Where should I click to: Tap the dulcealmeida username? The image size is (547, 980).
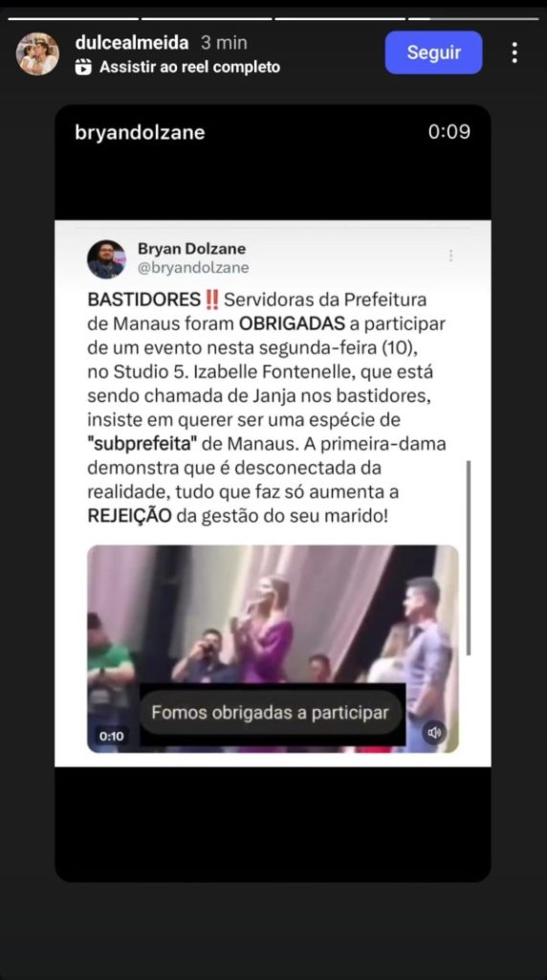132,42
